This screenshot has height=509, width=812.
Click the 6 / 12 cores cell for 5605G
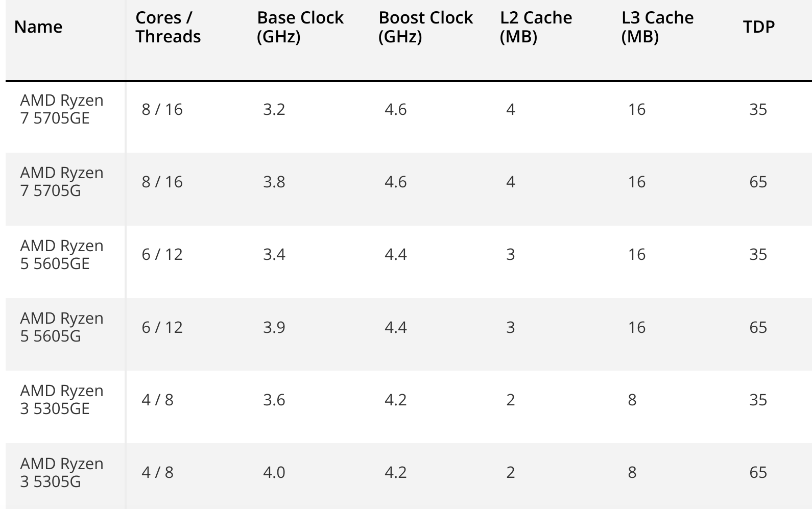coord(162,327)
